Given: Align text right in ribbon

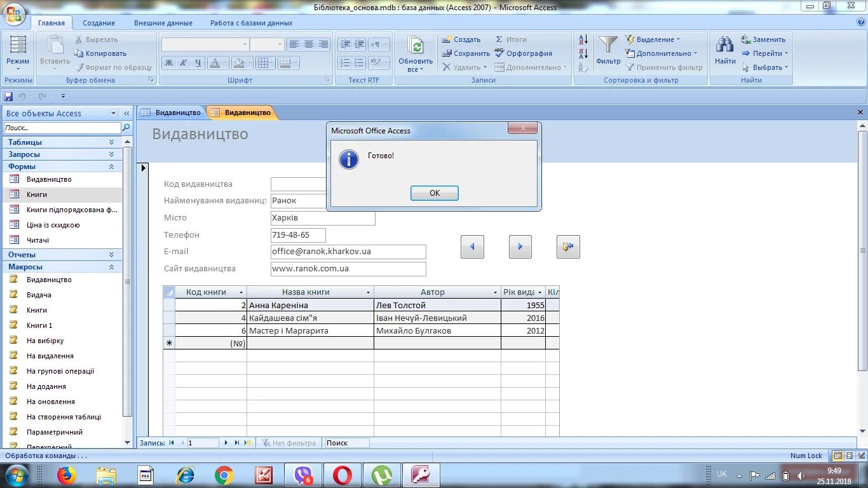Looking at the screenshot, I should pyautogui.click(x=323, y=44).
